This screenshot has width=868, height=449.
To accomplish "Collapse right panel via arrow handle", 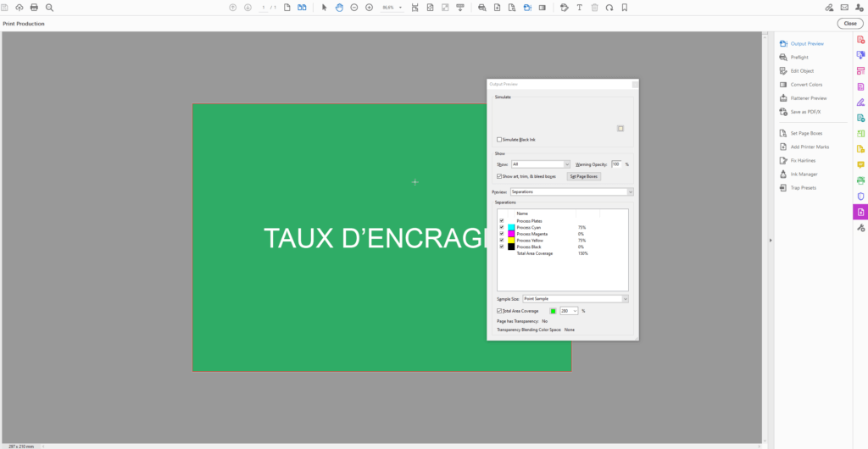I will (770, 240).
